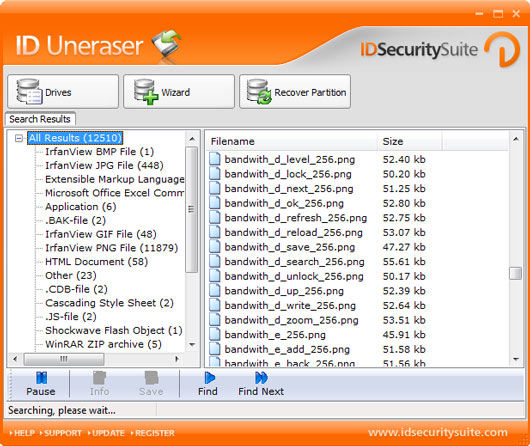Image resolution: width=530 pixels, height=446 pixels.
Task: Collapse the All Results tree node
Action: (x=19, y=138)
